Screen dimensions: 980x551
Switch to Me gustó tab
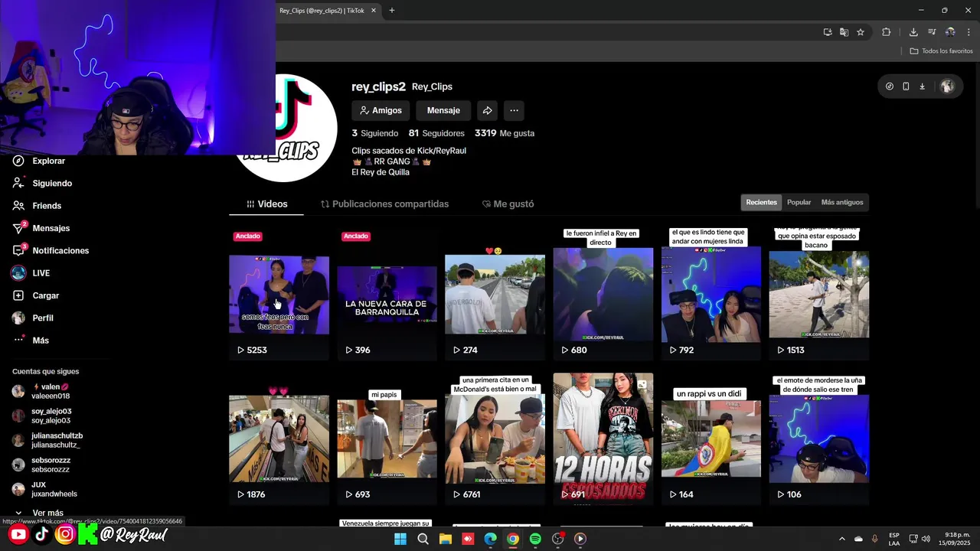tap(508, 204)
